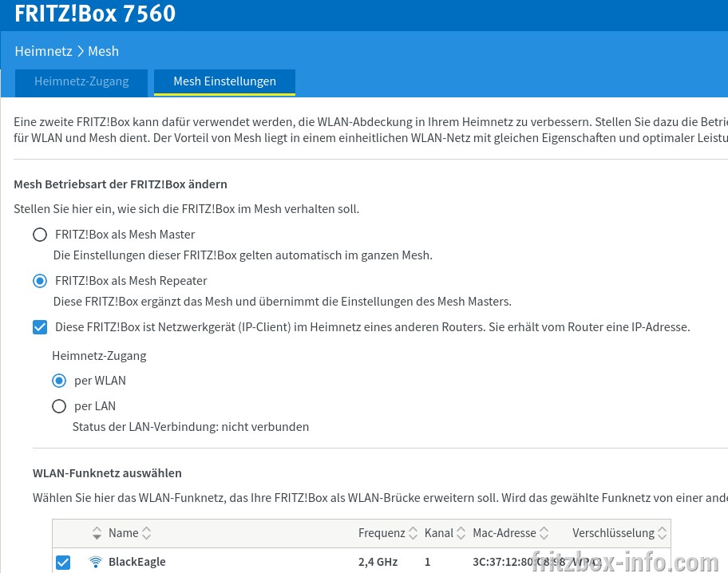This screenshot has width=728, height=573.
Task: Uncheck the BlackEagle network checkbox
Action: pyautogui.click(x=63, y=563)
